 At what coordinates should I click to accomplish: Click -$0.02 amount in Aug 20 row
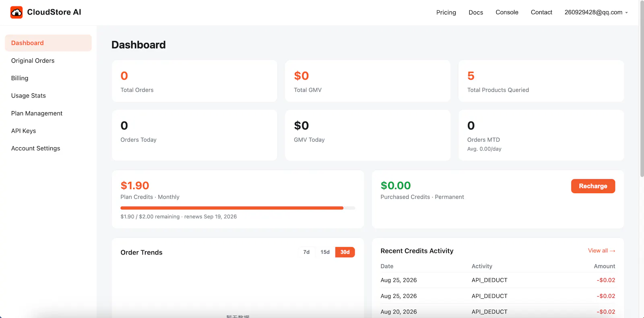[606, 312]
